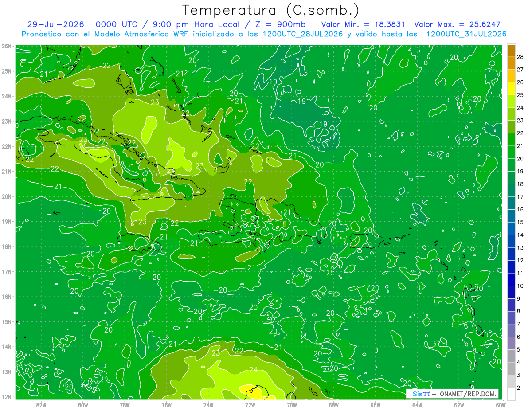532x411 pixels.
Task: Click the "22N" latitude axis label
Action: point(7,146)
